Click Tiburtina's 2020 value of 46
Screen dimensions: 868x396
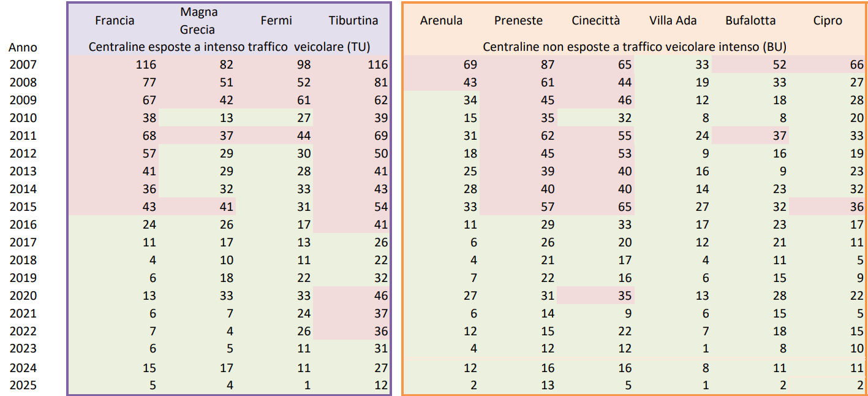coord(379,295)
